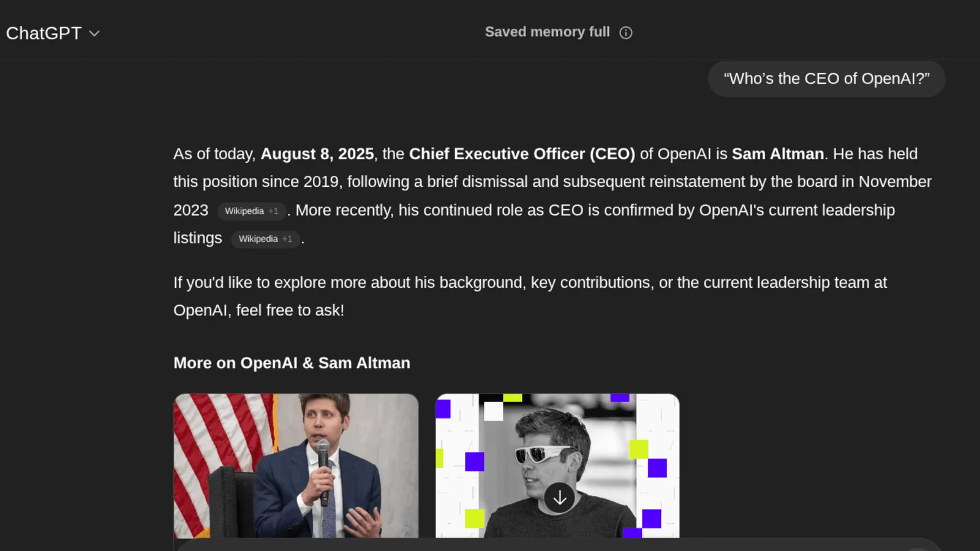This screenshot has height=551, width=980.
Task: Expand the first Wikipedia citation chip
Action: click(251, 211)
